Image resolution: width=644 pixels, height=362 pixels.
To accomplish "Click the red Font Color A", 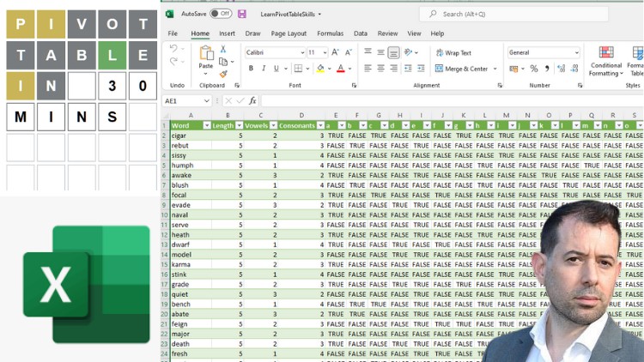I will pos(341,69).
